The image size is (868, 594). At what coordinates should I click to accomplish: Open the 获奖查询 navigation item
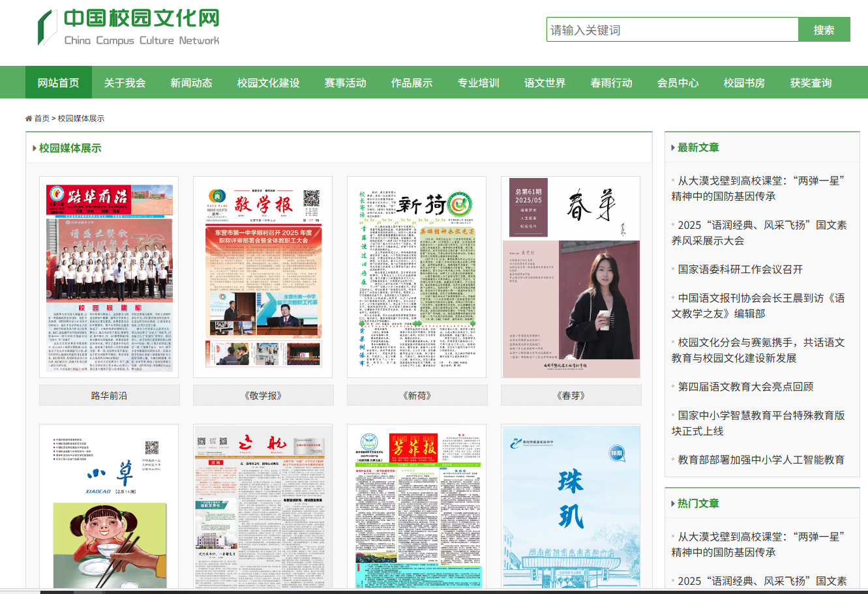pos(811,83)
